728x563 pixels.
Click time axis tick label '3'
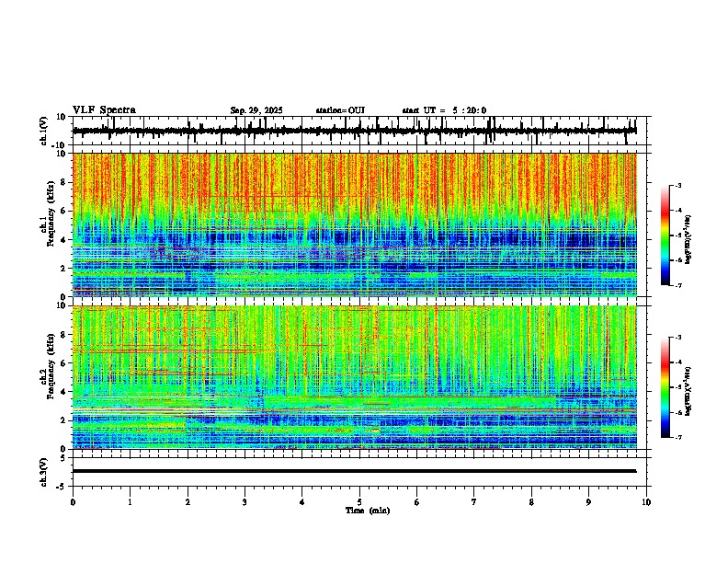[x=245, y=502]
